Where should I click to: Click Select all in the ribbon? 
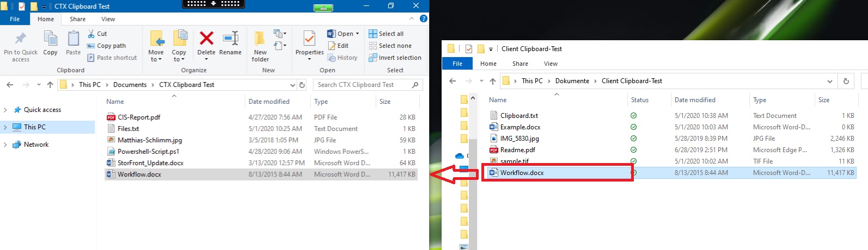pyautogui.click(x=386, y=34)
